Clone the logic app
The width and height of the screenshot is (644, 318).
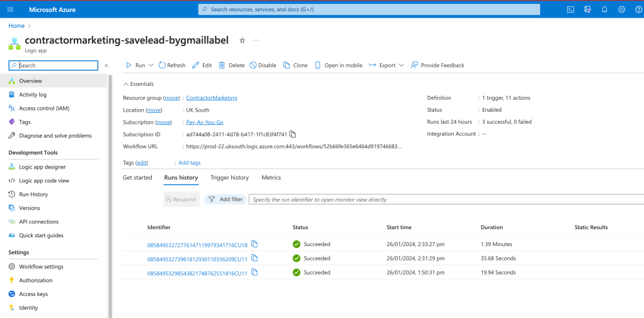pyautogui.click(x=296, y=65)
